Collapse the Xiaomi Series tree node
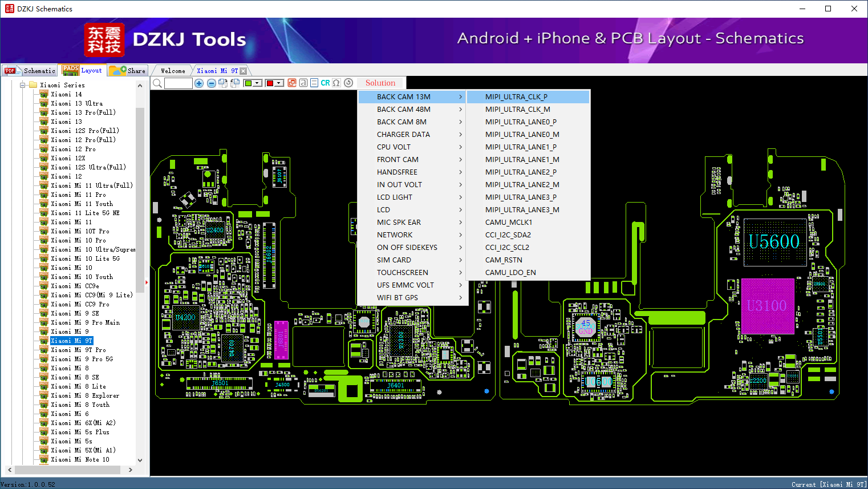This screenshot has width=868, height=489. pos(23,85)
